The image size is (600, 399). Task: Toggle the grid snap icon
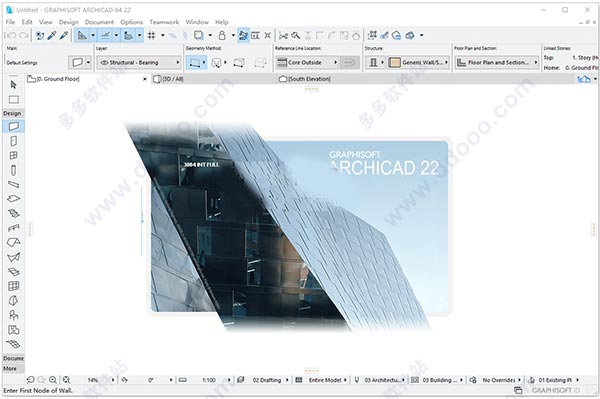pyautogui.click(x=152, y=36)
